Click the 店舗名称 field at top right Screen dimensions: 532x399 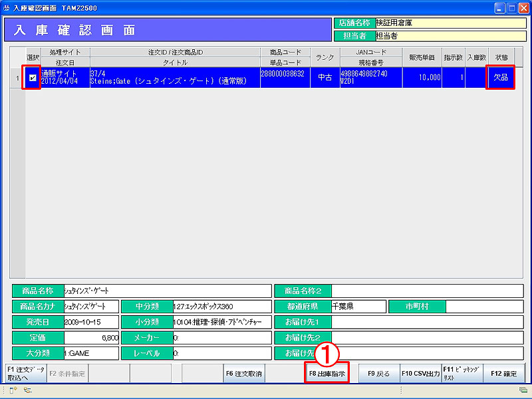pos(450,23)
